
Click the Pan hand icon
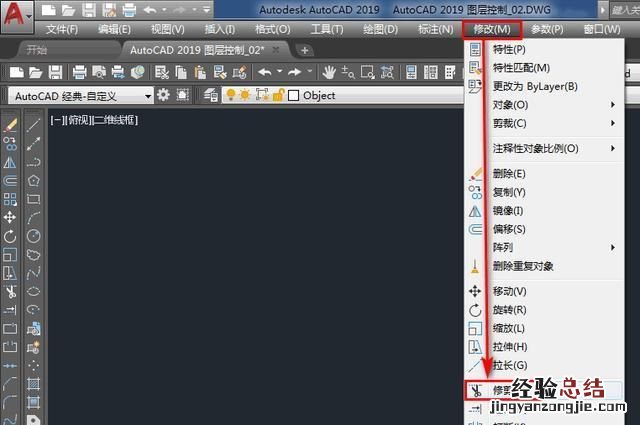pos(329,73)
